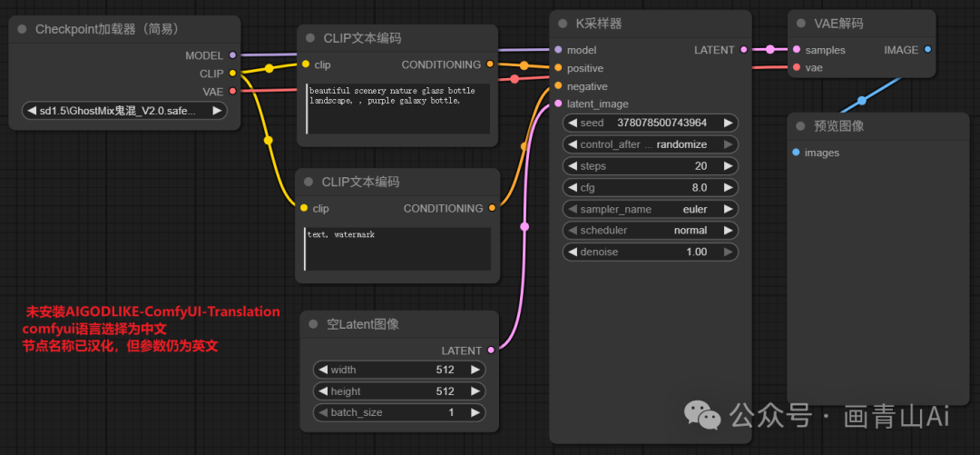Click the MODEL output port on Checkpoint loader
The image size is (980, 455).
tap(232, 55)
